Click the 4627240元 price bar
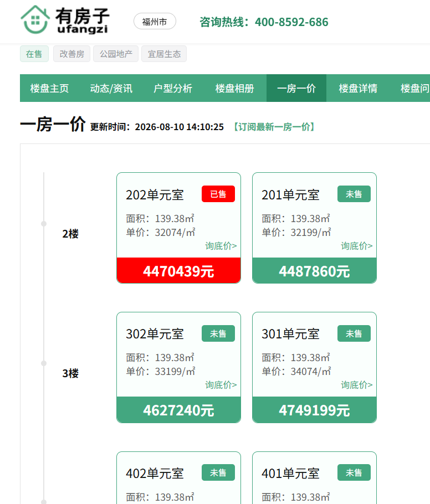This screenshot has width=430, height=504. (179, 409)
